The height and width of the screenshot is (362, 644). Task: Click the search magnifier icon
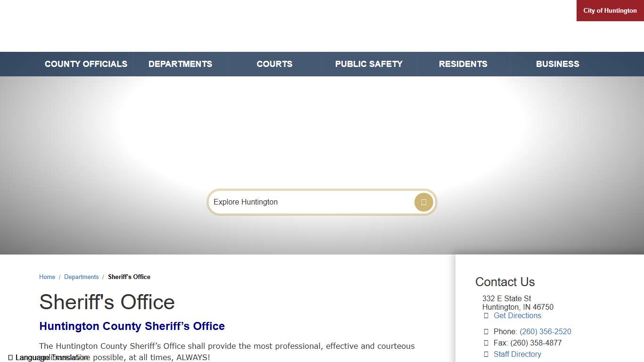tap(423, 202)
